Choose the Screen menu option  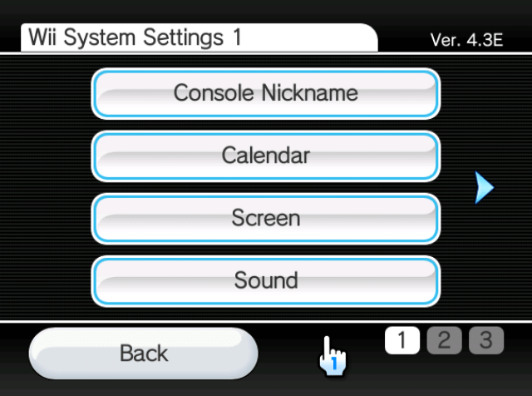coord(266,218)
